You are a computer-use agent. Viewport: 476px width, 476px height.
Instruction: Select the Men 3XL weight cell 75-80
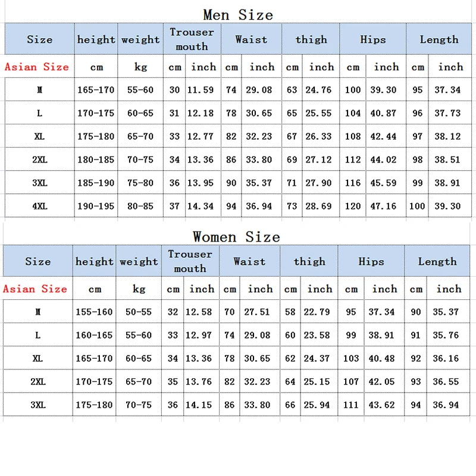[140, 183]
